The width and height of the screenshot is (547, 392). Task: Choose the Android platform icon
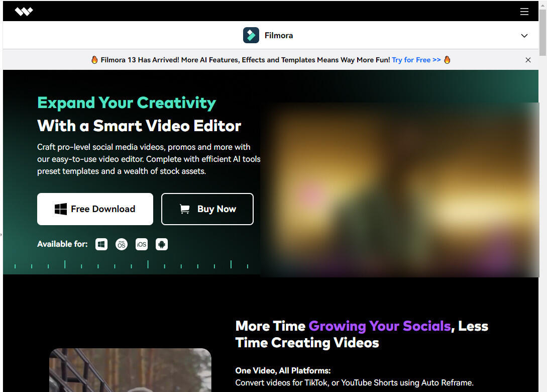[x=162, y=244]
